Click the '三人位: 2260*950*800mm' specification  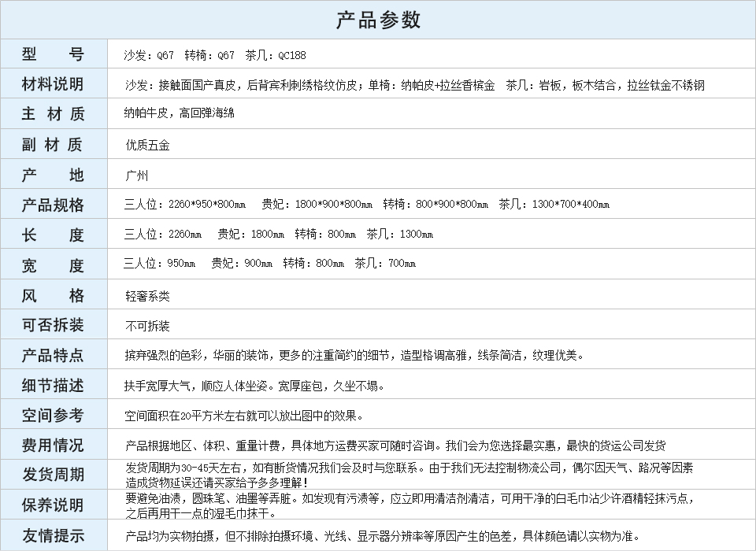(185, 204)
